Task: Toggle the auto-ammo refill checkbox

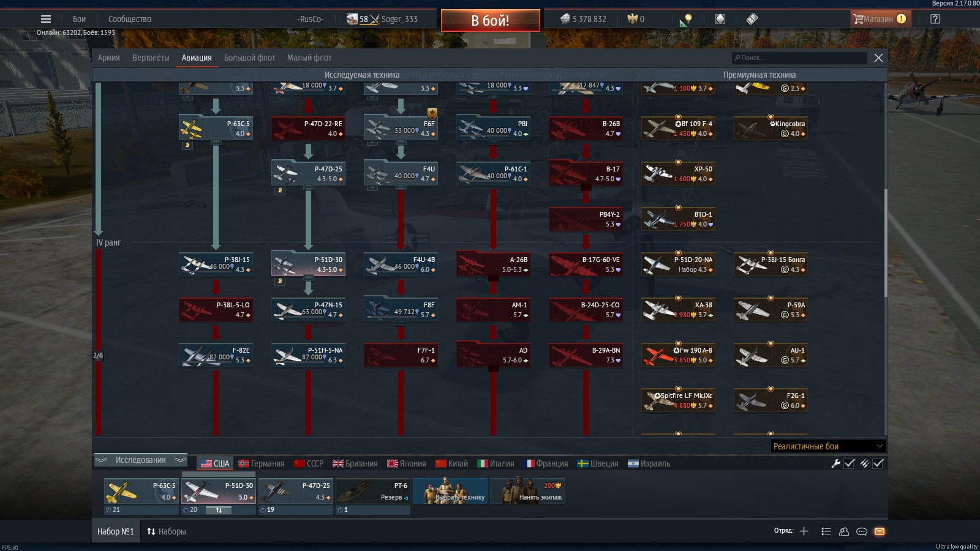Action: [878, 463]
